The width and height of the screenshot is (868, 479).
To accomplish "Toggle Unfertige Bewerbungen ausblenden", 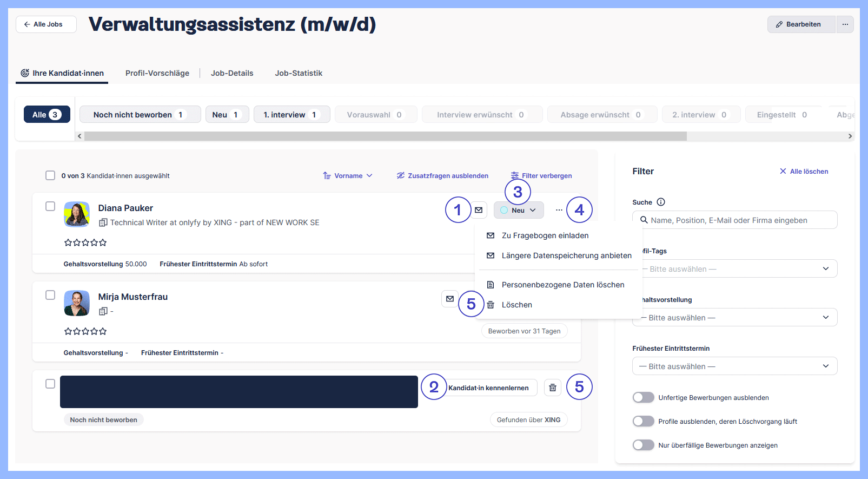I will coord(644,397).
